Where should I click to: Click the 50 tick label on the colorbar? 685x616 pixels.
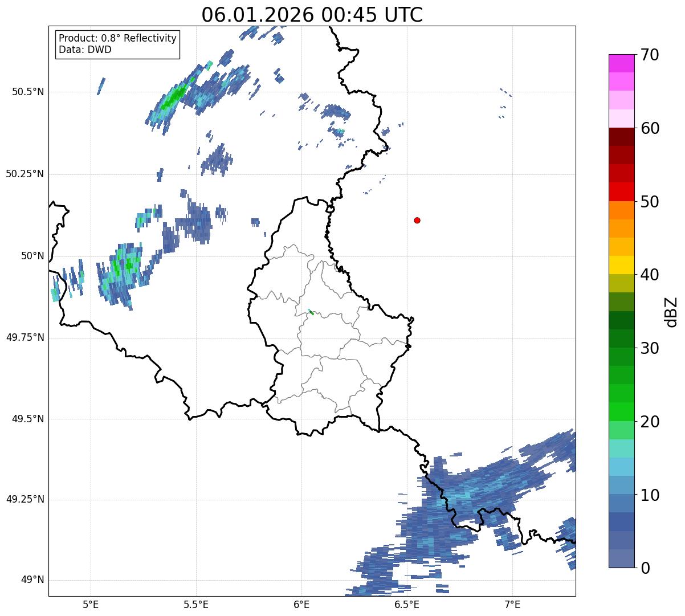click(650, 202)
